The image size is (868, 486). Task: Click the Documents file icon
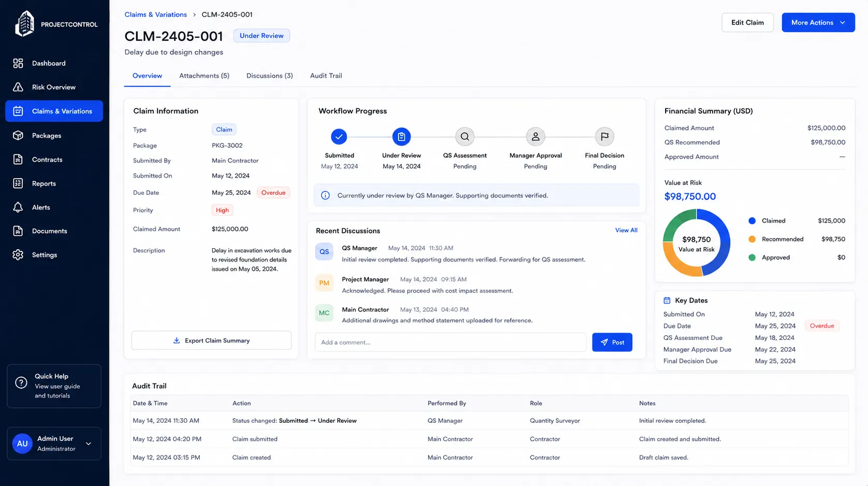pos(18,231)
